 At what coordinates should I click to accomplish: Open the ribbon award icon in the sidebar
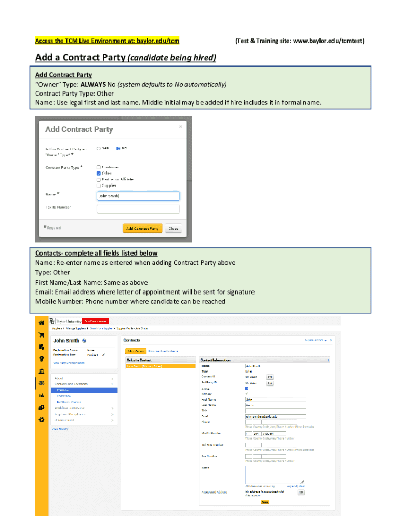pyautogui.click(x=42, y=359)
